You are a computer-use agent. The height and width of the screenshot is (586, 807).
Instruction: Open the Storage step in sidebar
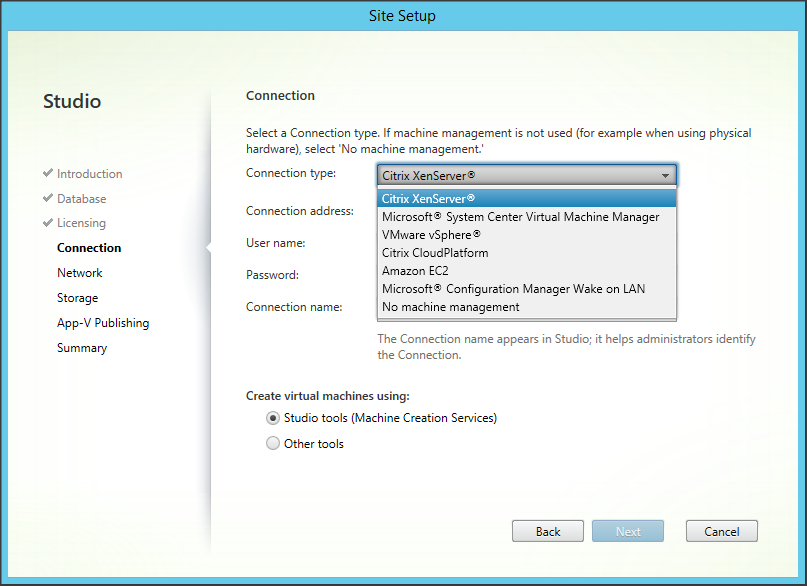[77, 298]
